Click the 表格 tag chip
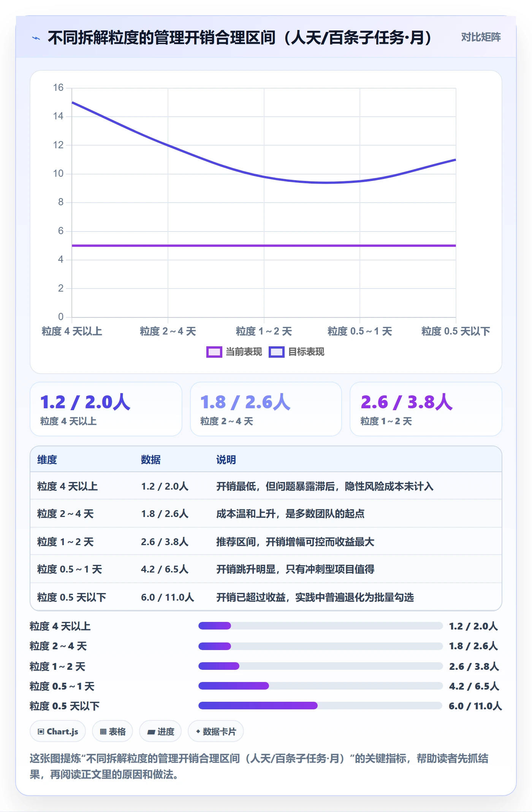Screen dimensions: 532x812 pos(112,731)
